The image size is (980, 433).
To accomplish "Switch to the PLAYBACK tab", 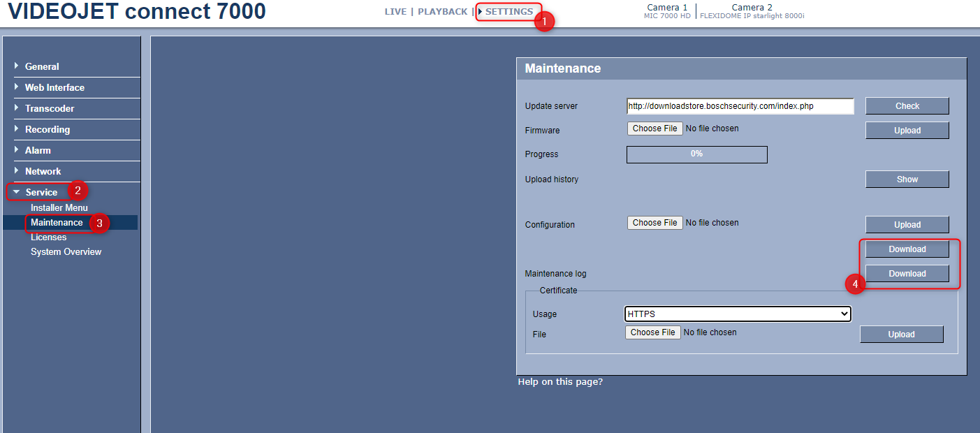I will [x=442, y=12].
